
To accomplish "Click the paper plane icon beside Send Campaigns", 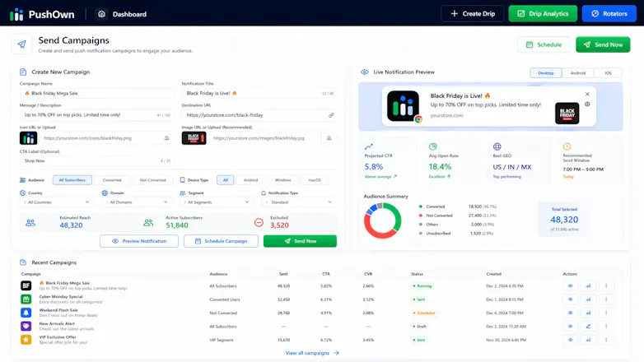I will coord(21,44).
